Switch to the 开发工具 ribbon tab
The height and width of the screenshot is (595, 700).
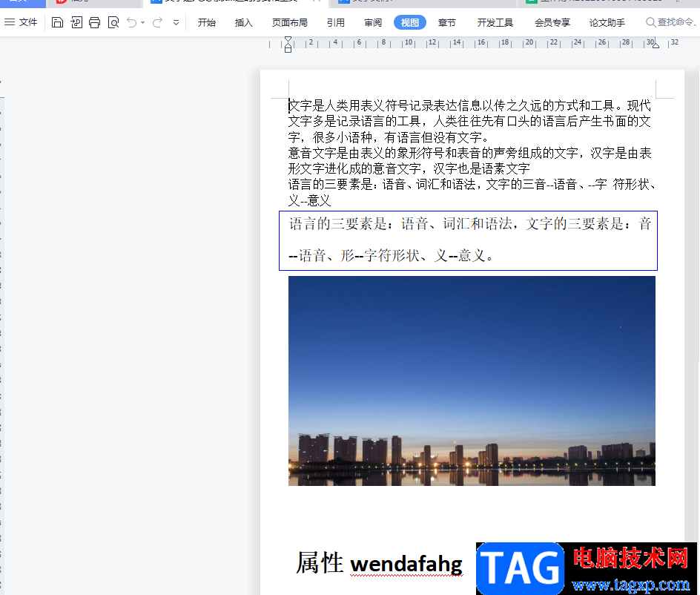[x=495, y=22]
